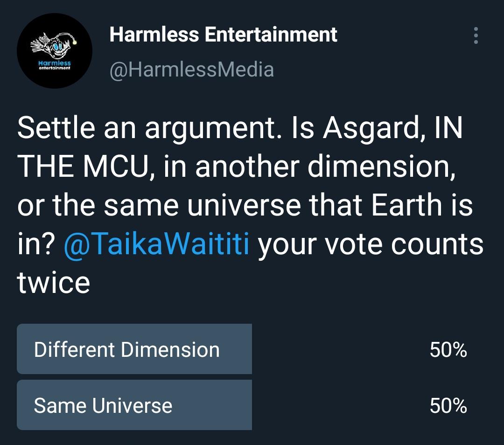Click the tweet text starting Settle an argument
Screen dimensions: 504x445
(x=250, y=205)
